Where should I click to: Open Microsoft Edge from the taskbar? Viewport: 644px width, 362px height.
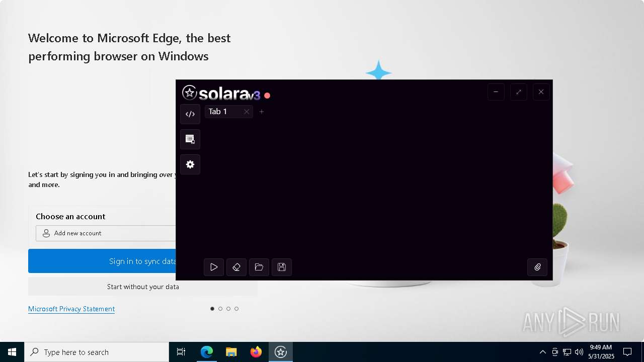[207, 352]
